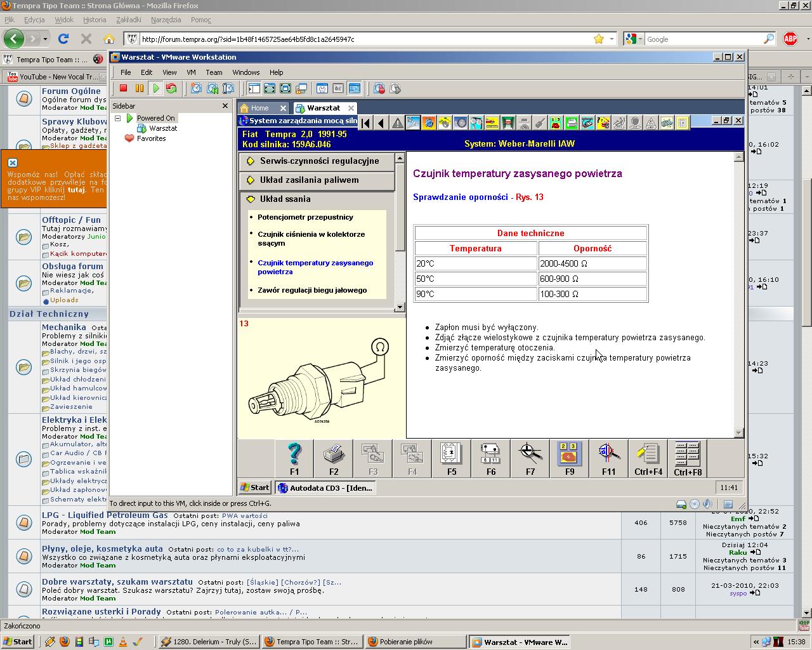Click the F9 component location button
The image size is (812, 650).
click(x=570, y=458)
